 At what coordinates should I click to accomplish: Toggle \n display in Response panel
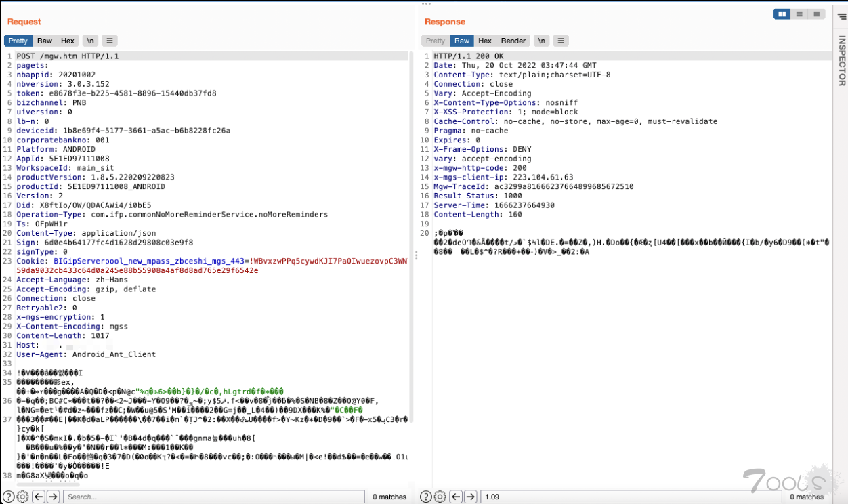click(541, 41)
